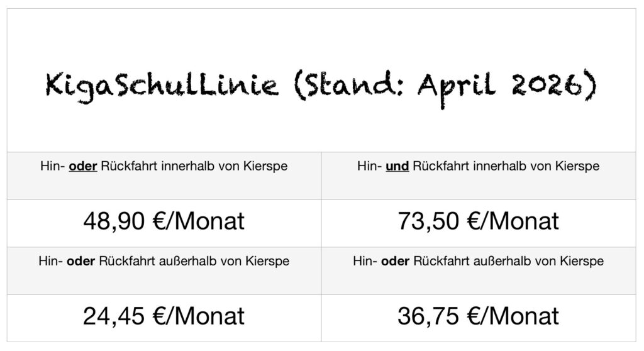Click the KigaSchulLinie title word
The image size is (644, 351).
point(162,86)
